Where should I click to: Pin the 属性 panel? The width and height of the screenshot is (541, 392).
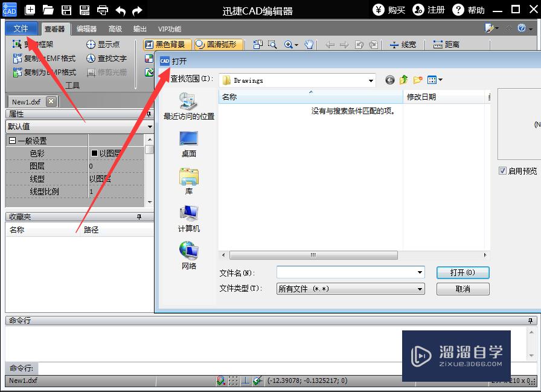pyautogui.click(x=149, y=114)
